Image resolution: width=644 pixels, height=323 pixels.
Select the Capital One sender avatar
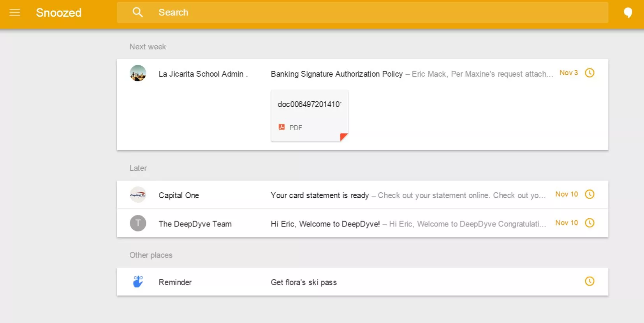pos(138,195)
